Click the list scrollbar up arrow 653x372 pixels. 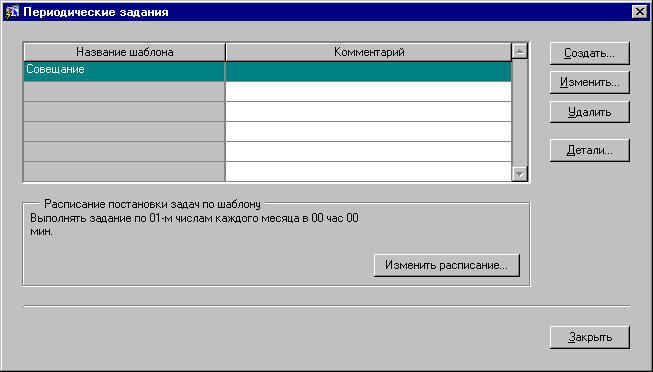click(x=519, y=52)
